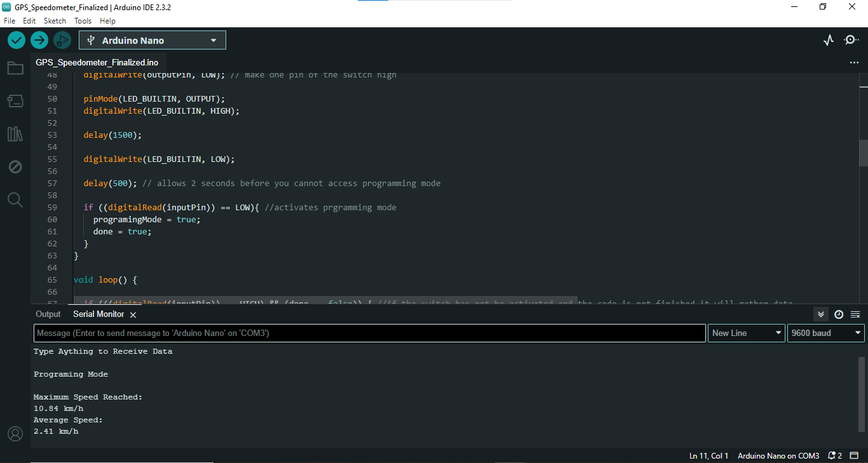The width and height of the screenshot is (868, 463).
Task: Minimize the Arduino IDE window
Action: (x=794, y=7)
